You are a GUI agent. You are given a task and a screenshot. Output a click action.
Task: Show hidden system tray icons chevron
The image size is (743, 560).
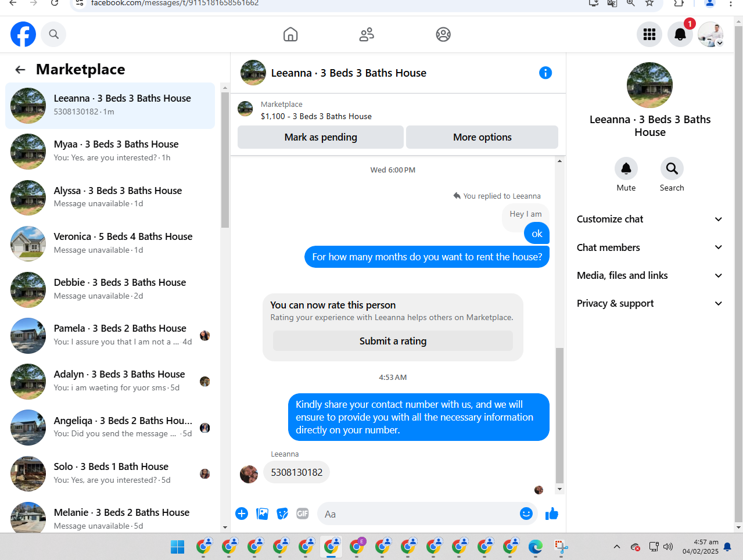[617, 547]
